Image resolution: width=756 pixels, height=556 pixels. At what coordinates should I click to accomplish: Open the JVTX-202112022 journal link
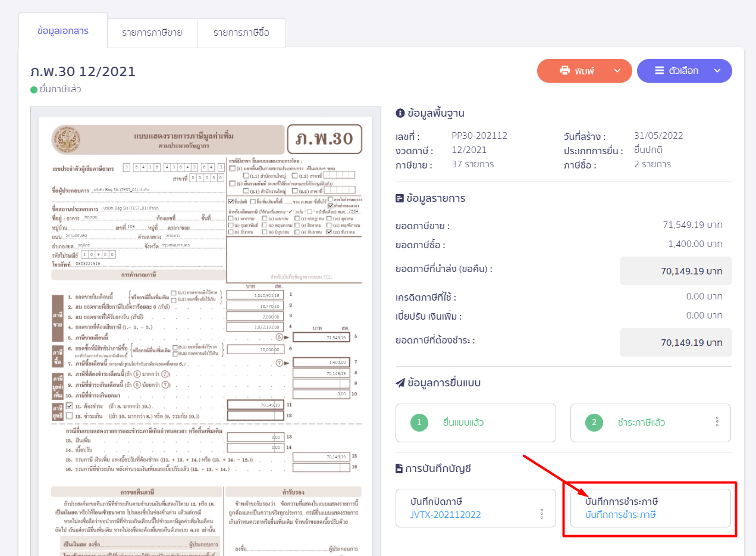pyautogui.click(x=446, y=514)
